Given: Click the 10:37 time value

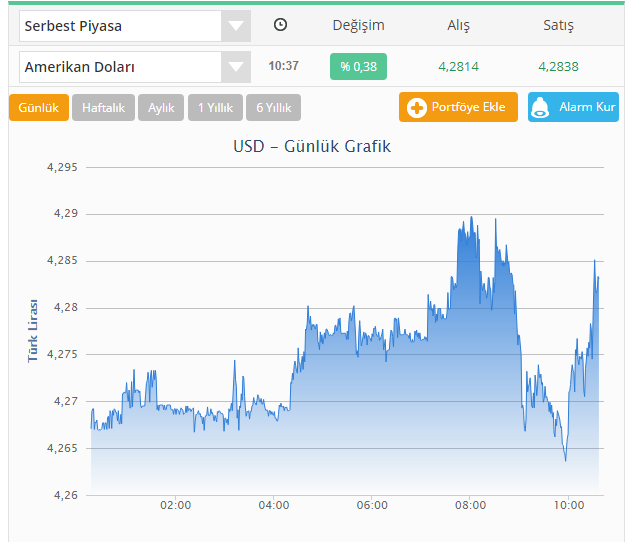Looking at the screenshot, I should pyautogui.click(x=283, y=67).
